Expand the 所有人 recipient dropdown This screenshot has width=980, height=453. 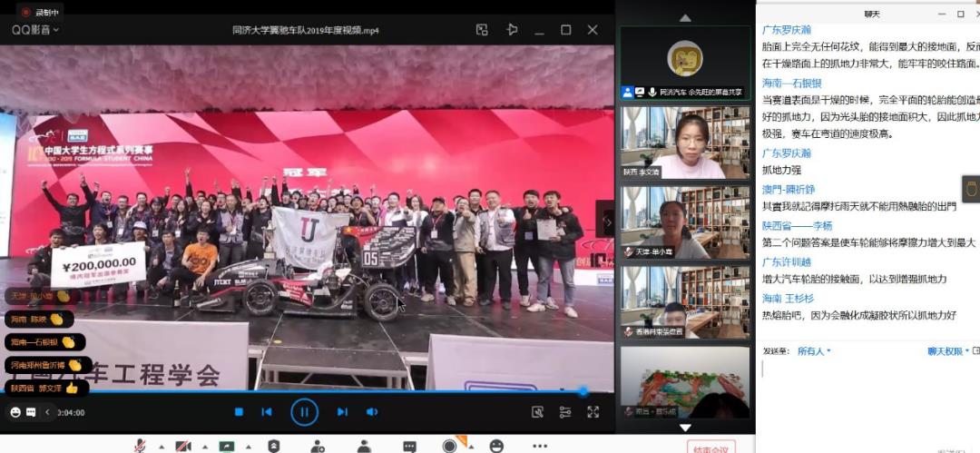coord(814,351)
